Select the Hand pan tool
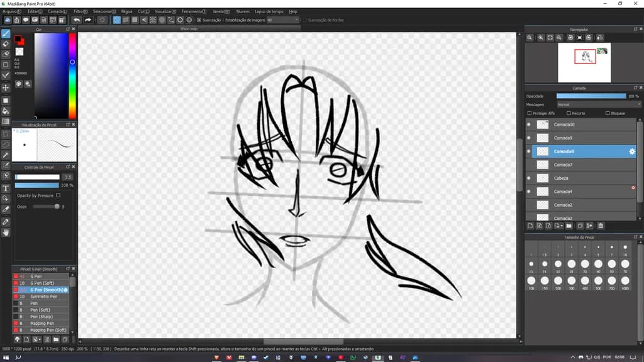The image size is (644, 362). pos(6,233)
